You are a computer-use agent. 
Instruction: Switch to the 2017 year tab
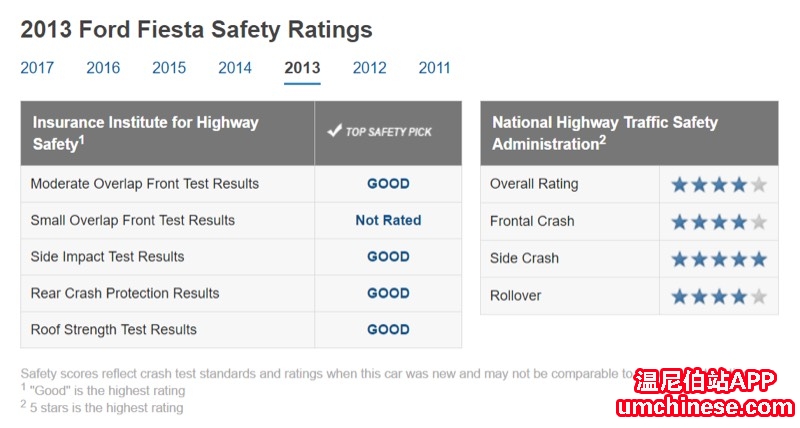pyautogui.click(x=37, y=68)
